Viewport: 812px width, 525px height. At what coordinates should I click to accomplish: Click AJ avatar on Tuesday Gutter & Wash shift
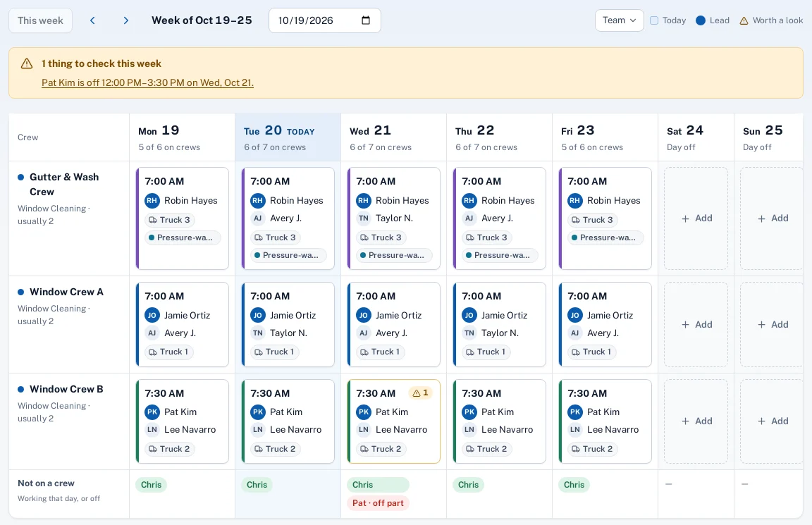point(257,218)
